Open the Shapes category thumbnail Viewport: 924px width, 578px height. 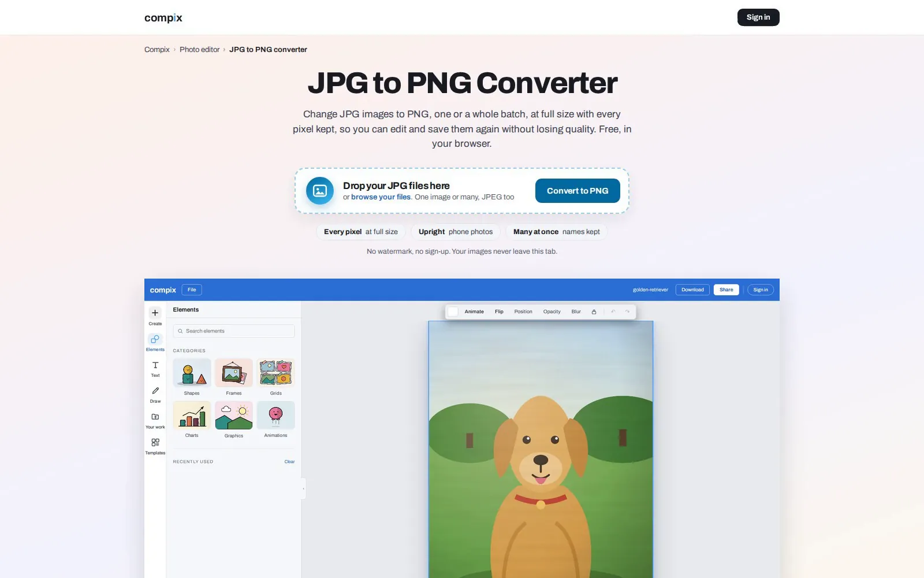[192, 373]
